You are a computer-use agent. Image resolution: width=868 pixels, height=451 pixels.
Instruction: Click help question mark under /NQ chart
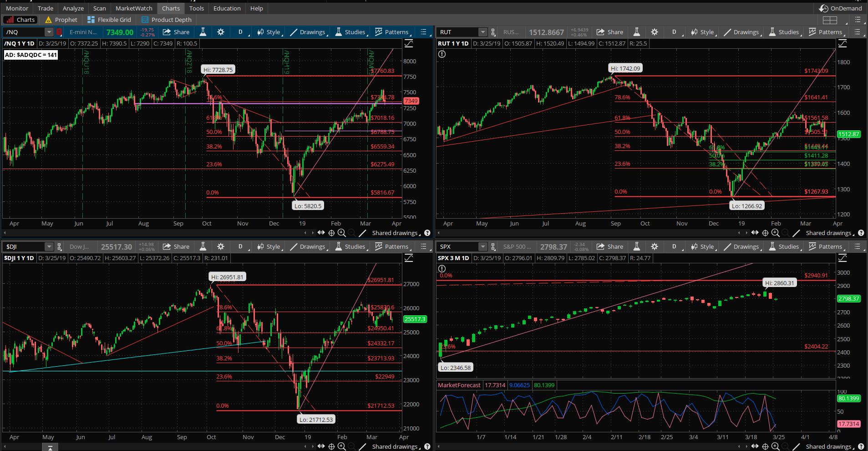point(427,233)
